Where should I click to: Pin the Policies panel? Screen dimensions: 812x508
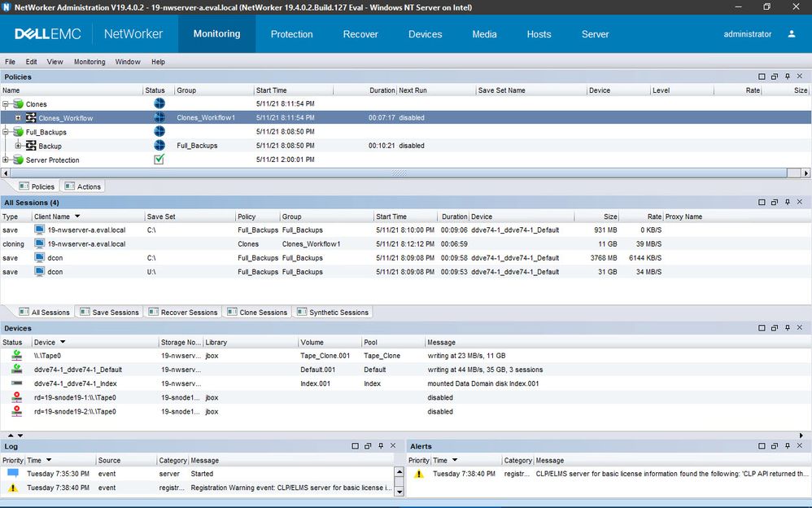[x=787, y=77]
